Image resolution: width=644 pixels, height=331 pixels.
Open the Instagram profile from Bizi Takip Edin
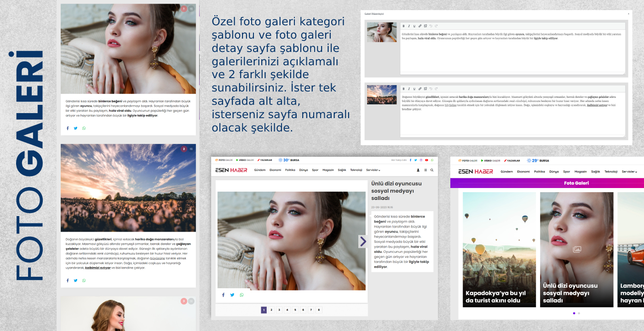pyautogui.click(x=421, y=160)
